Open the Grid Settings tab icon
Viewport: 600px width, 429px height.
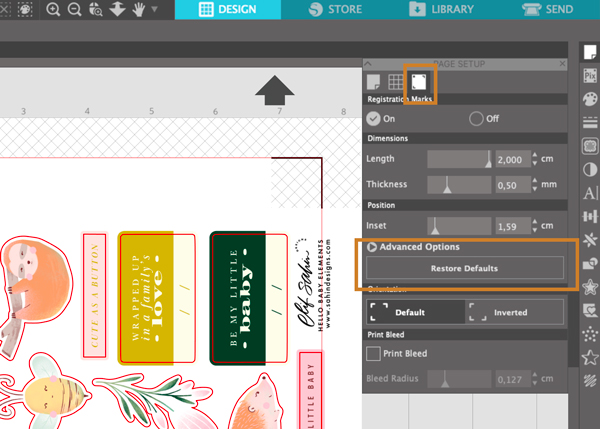click(395, 82)
